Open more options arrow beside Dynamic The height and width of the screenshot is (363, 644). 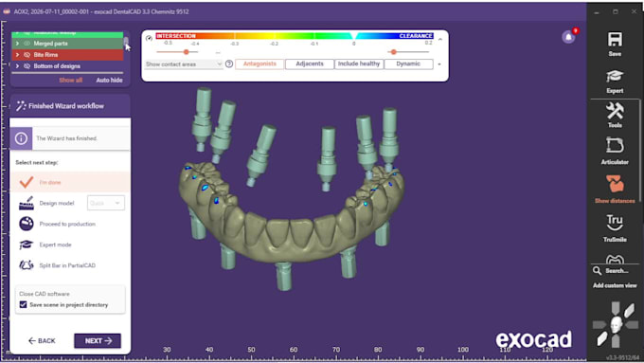tap(439, 64)
